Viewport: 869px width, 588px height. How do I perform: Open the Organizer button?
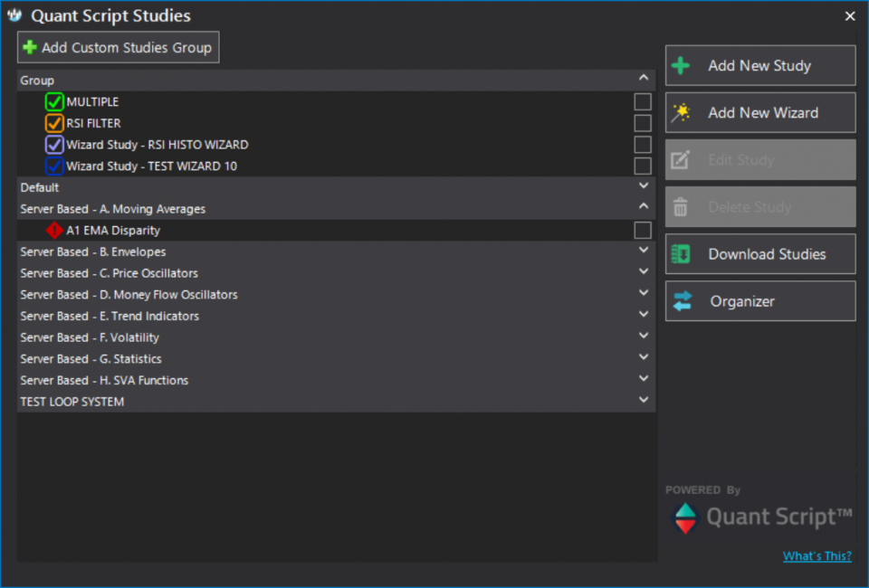point(760,301)
